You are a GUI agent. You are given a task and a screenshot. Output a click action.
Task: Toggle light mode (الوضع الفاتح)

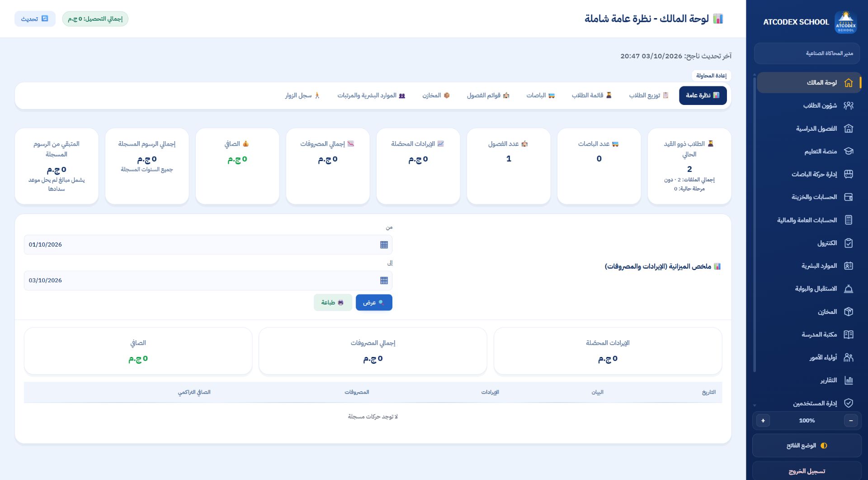[x=807, y=446]
